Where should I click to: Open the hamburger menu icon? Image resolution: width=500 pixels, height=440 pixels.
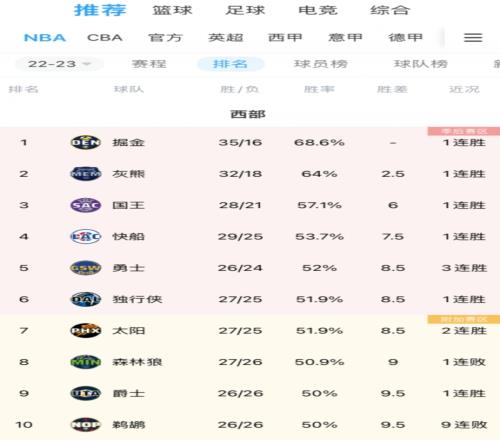pos(473,38)
